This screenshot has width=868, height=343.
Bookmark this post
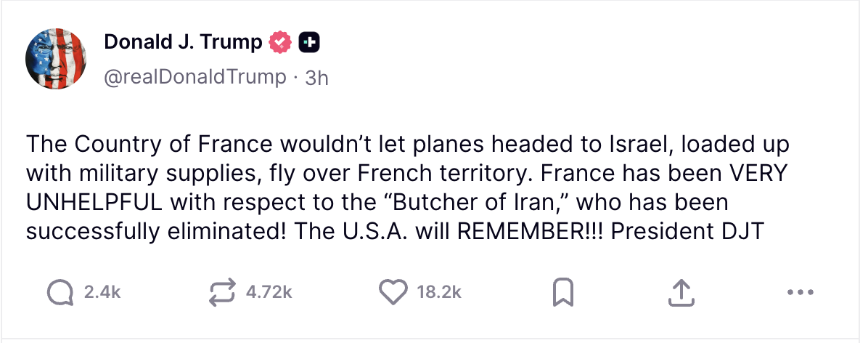(563, 293)
